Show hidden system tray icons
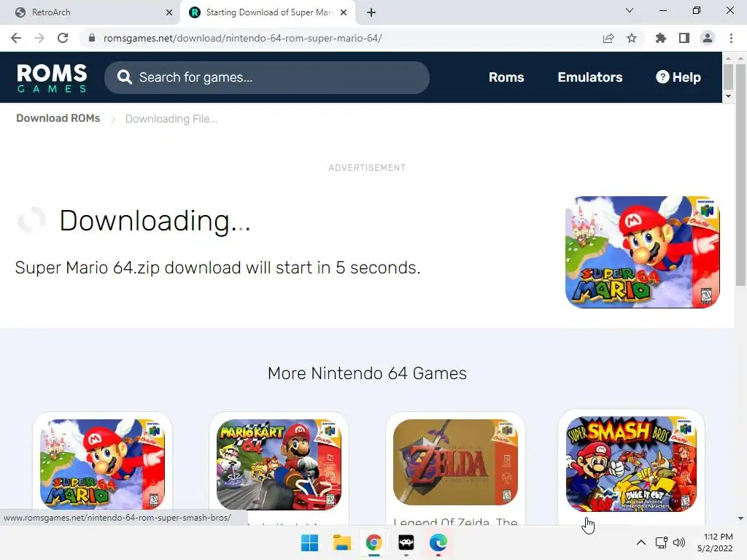 [x=641, y=542]
